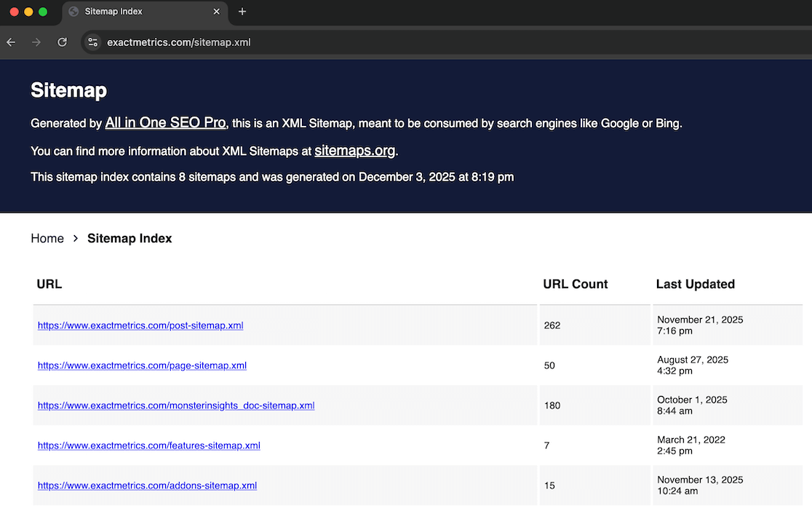
Task: Open the monsterinsights_doc-sitemap.xml link
Action: (175, 405)
